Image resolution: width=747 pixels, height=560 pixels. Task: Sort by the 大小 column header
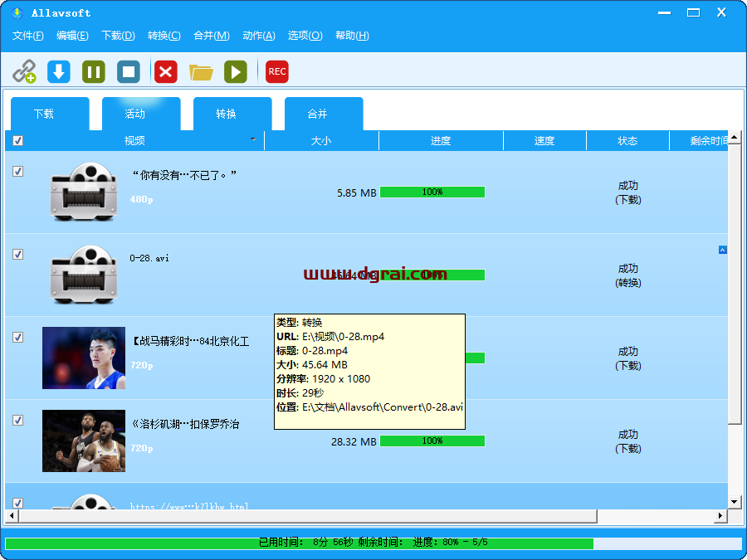tap(321, 140)
